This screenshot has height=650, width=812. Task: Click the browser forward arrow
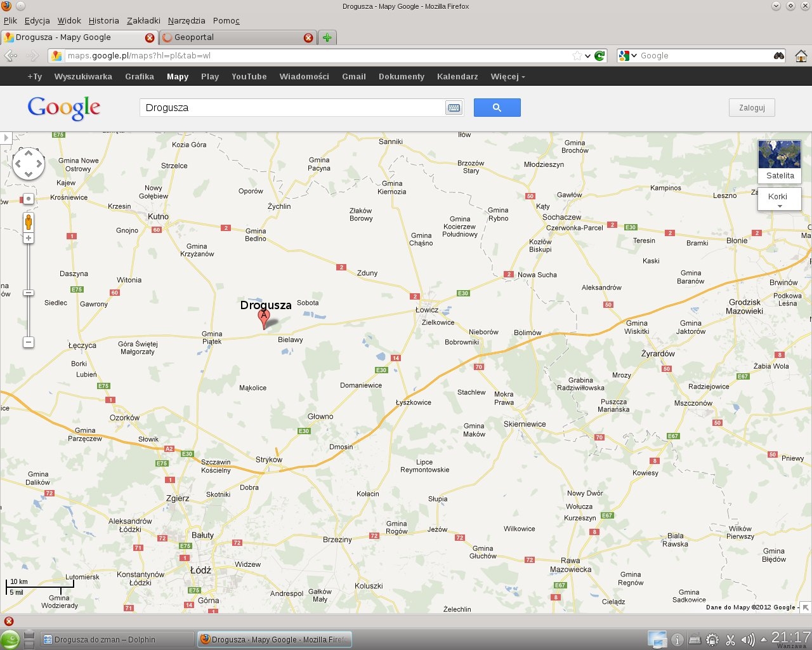33,56
